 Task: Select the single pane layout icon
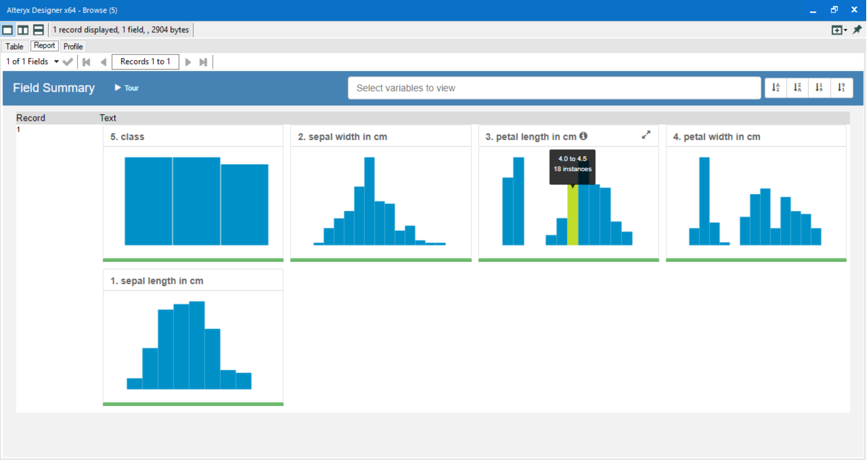click(x=7, y=30)
